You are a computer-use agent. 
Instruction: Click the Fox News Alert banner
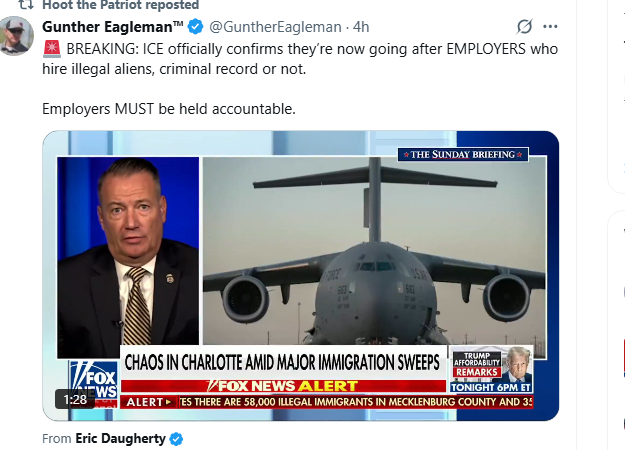point(285,385)
